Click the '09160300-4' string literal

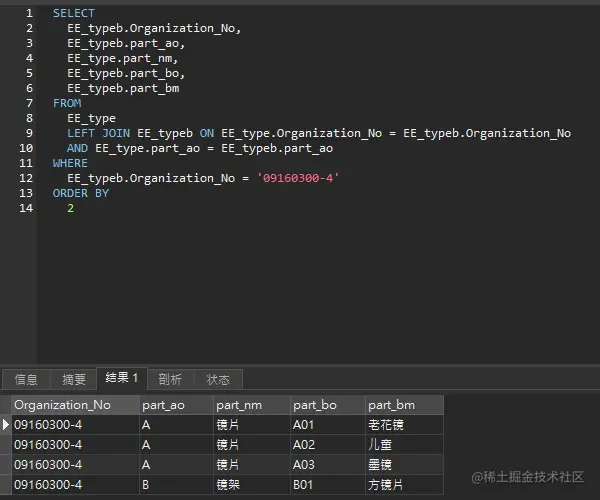pyautogui.click(x=298, y=178)
